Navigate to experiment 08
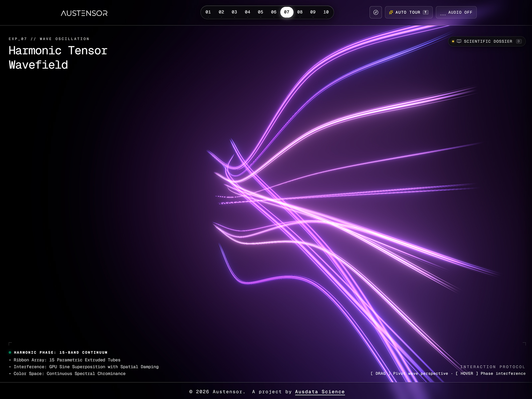The image size is (532, 399). click(x=300, y=12)
